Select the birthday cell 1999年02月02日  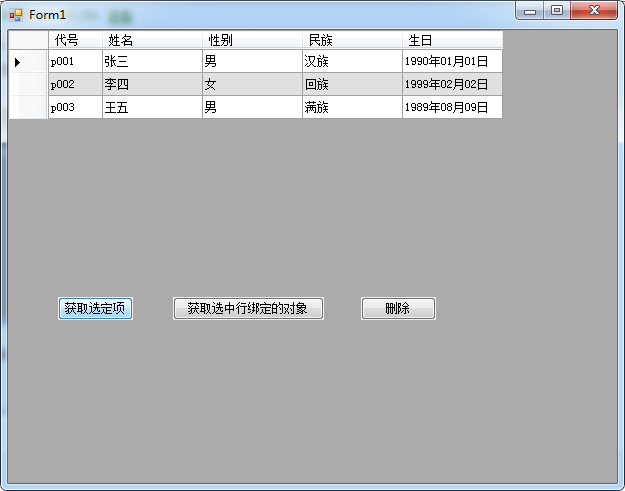pos(452,84)
